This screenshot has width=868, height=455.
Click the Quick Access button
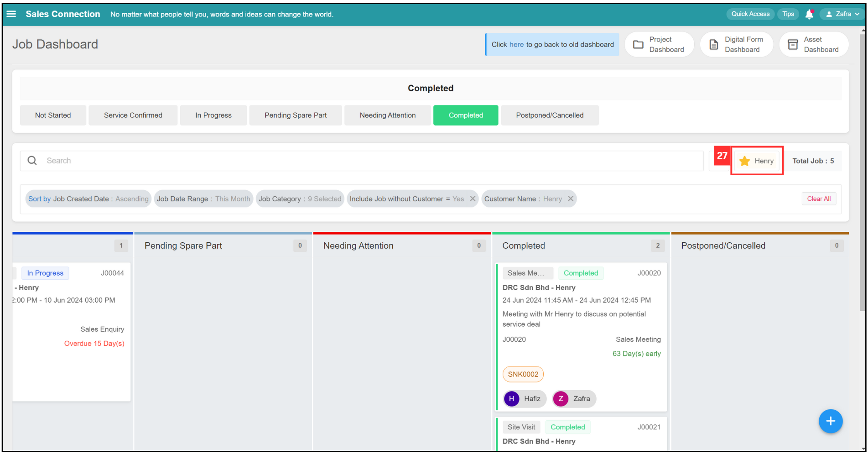click(x=750, y=14)
